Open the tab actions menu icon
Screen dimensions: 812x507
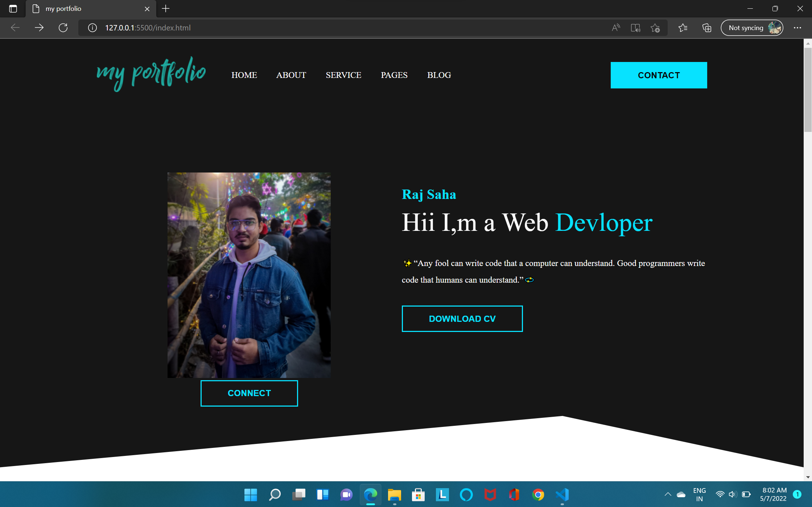click(13, 9)
